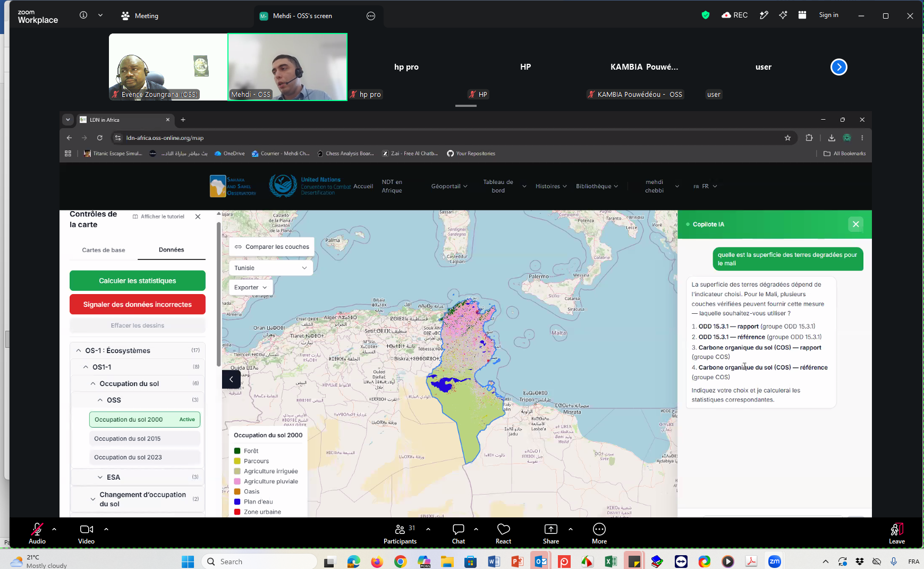Screen dimensions: 924x569
Task: Click the Forêt legend color swatch
Action: coord(238,451)
